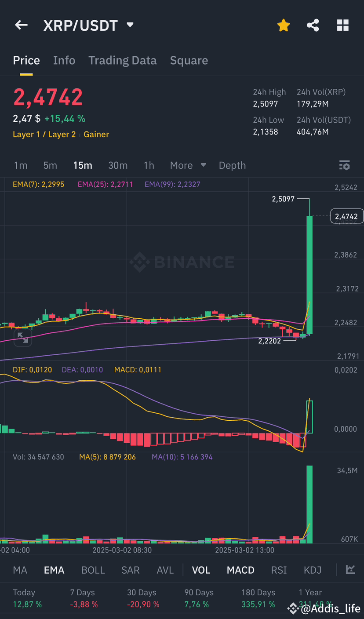
Task: Click the 90 Days 7,76 % change
Action: (x=197, y=604)
